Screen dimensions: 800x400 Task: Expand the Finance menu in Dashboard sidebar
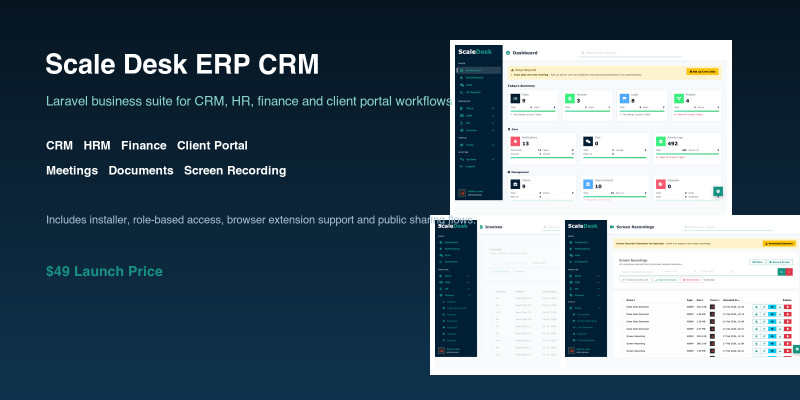click(x=474, y=130)
